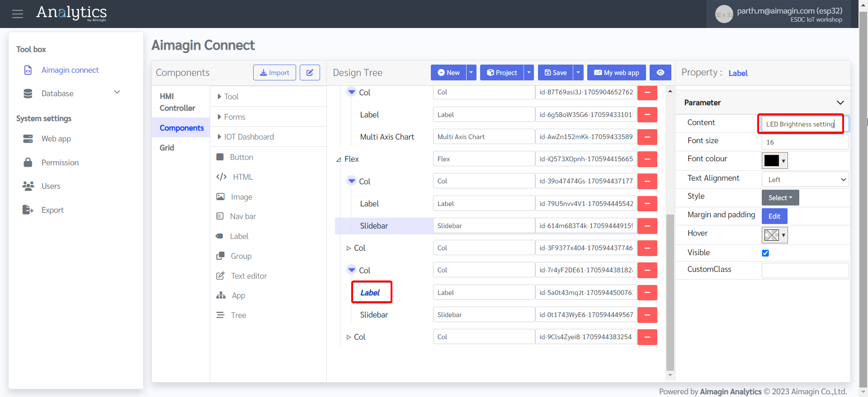Select the Button component icon
This screenshot has width=868, height=397.
pyautogui.click(x=220, y=157)
